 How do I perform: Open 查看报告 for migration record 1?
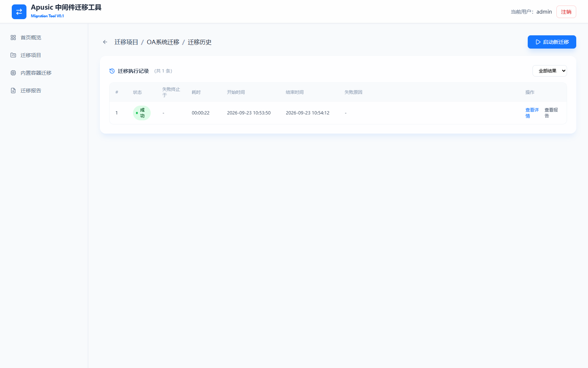551,113
